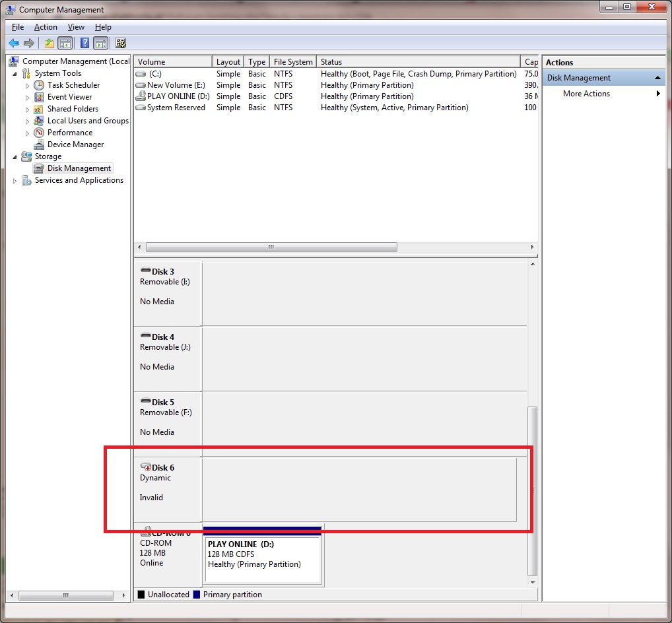
Task: Sort by the Volume column header
Action: click(173, 61)
